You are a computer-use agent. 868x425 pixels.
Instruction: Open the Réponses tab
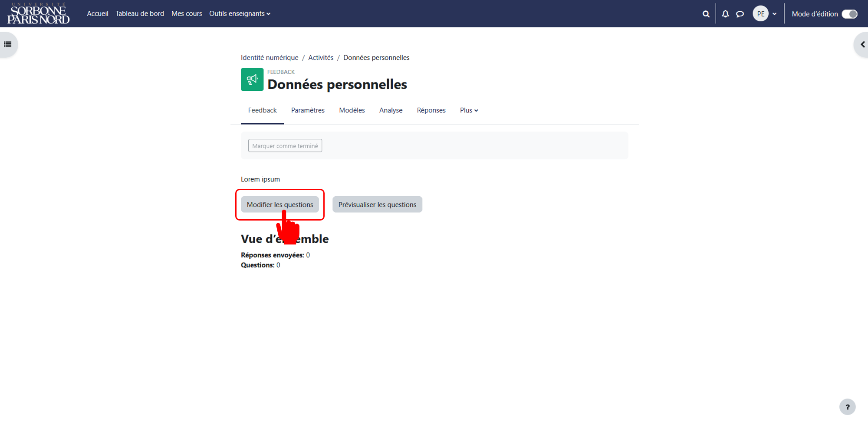point(431,110)
